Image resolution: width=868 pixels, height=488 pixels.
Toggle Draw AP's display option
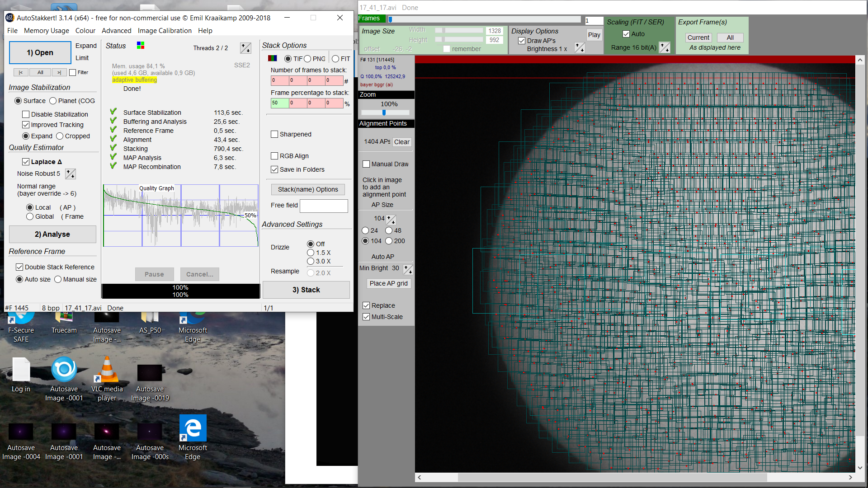coord(522,41)
